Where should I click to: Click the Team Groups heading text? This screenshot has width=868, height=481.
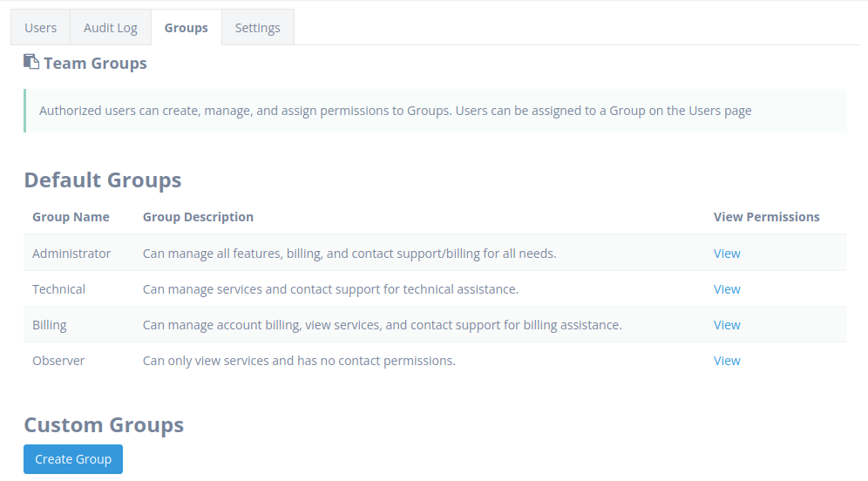pyautogui.click(x=95, y=63)
